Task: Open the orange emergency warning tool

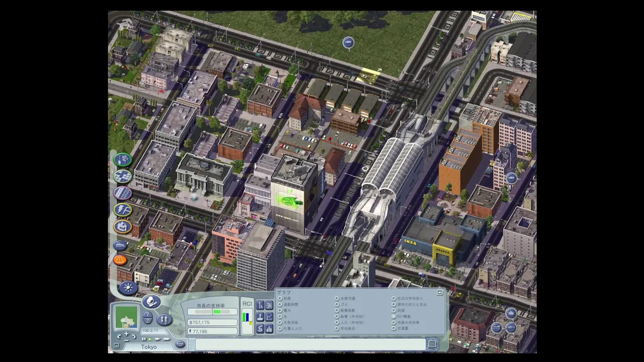Action: point(120,260)
